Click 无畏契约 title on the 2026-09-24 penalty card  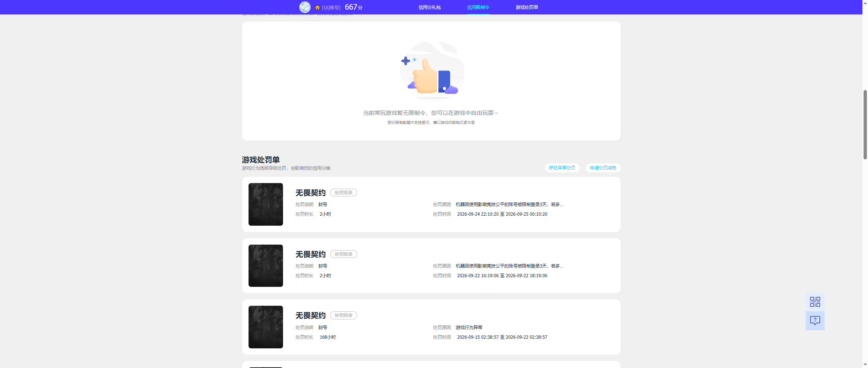click(310, 193)
